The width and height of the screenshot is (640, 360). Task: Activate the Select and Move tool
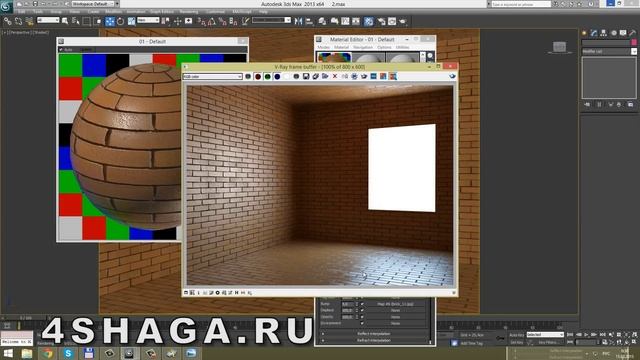[x=110, y=21]
